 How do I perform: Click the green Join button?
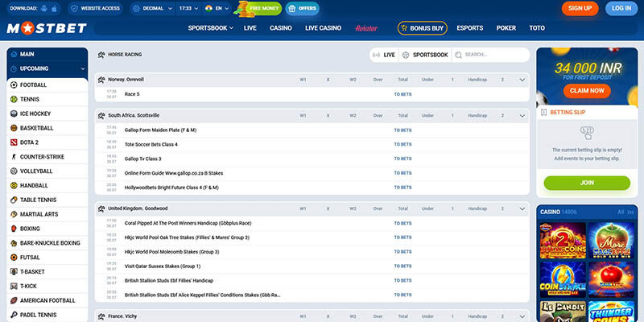point(587,184)
